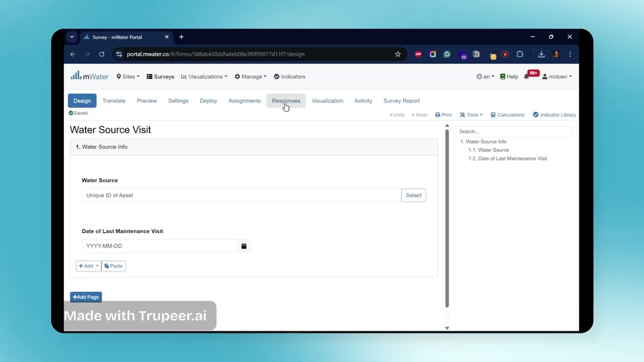Open the Activity tab

click(363, 101)
